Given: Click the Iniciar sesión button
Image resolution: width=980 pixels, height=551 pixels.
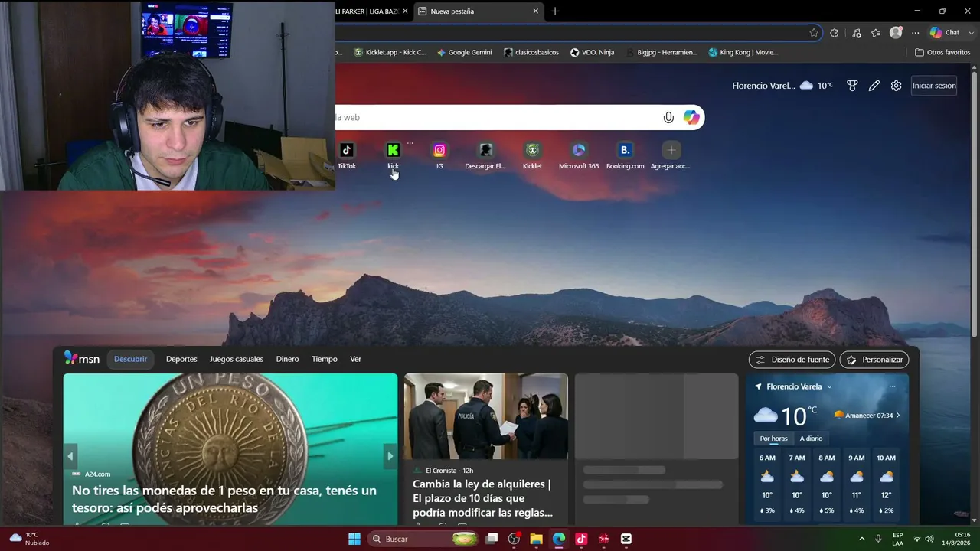Looking at the screenshot, I should click(934, 86).
